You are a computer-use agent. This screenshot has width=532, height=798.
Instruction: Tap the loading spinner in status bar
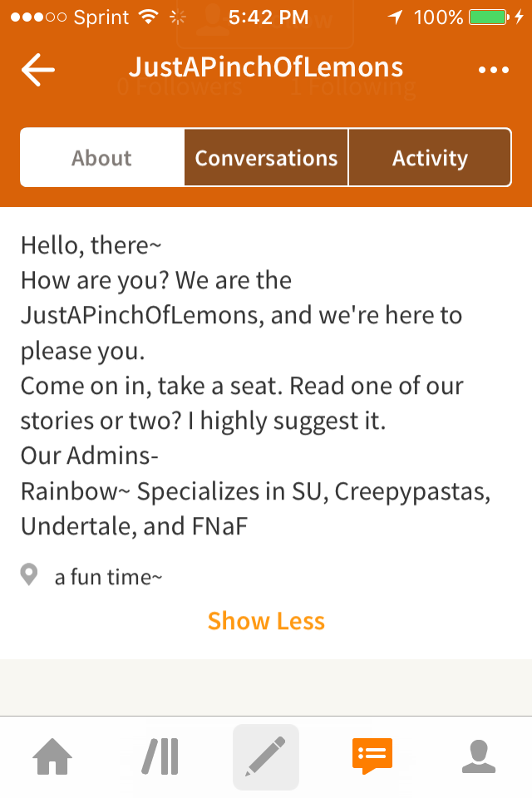pyautogui.click(x=177, y=17)
